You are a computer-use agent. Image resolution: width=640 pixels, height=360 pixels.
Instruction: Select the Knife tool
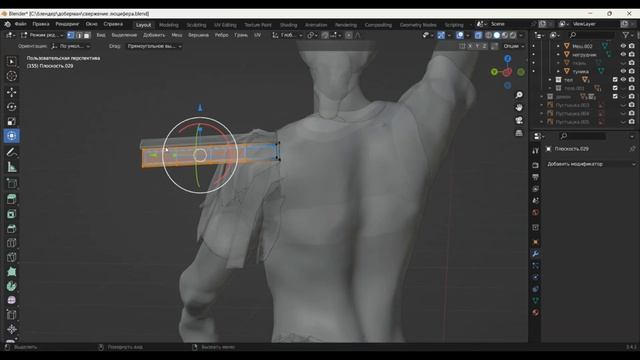tap(11, 257)
